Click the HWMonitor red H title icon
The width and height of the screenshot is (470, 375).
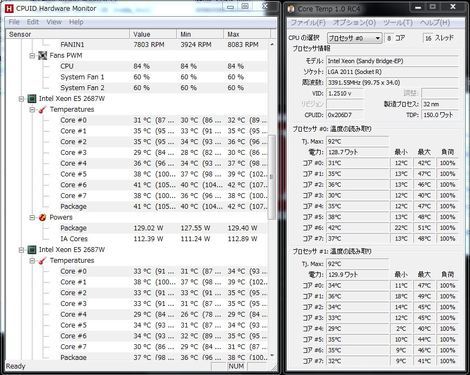(10, 8)
